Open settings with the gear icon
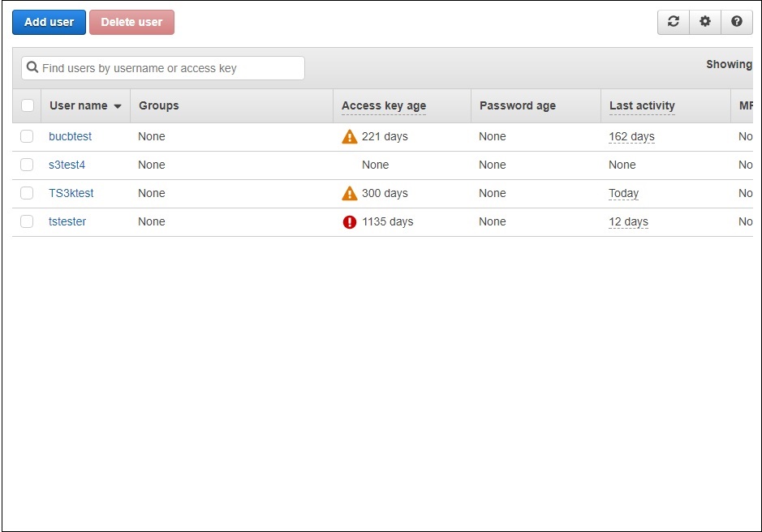This screenshot has width=762, height=532. [704, 22]
